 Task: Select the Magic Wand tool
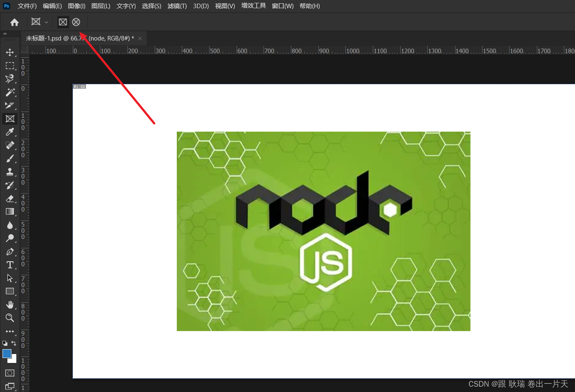pos(10,92)
